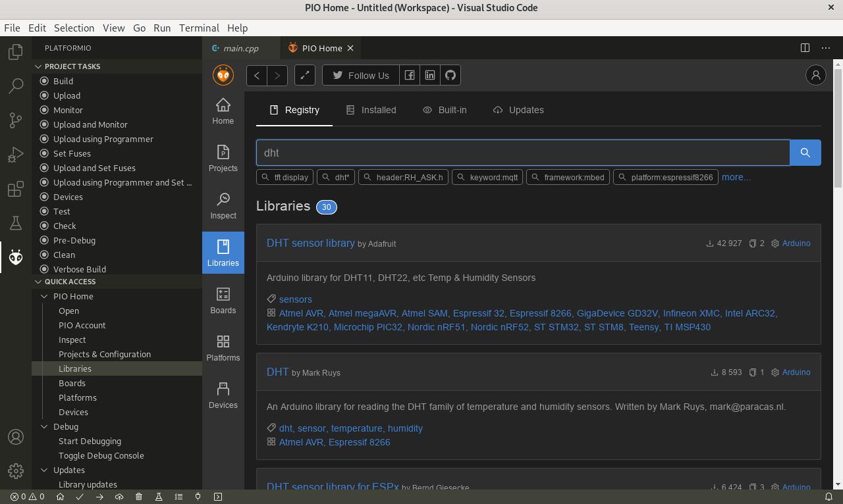Click the more... search examples link
The image size is (843, 504).
coord(736,177)
